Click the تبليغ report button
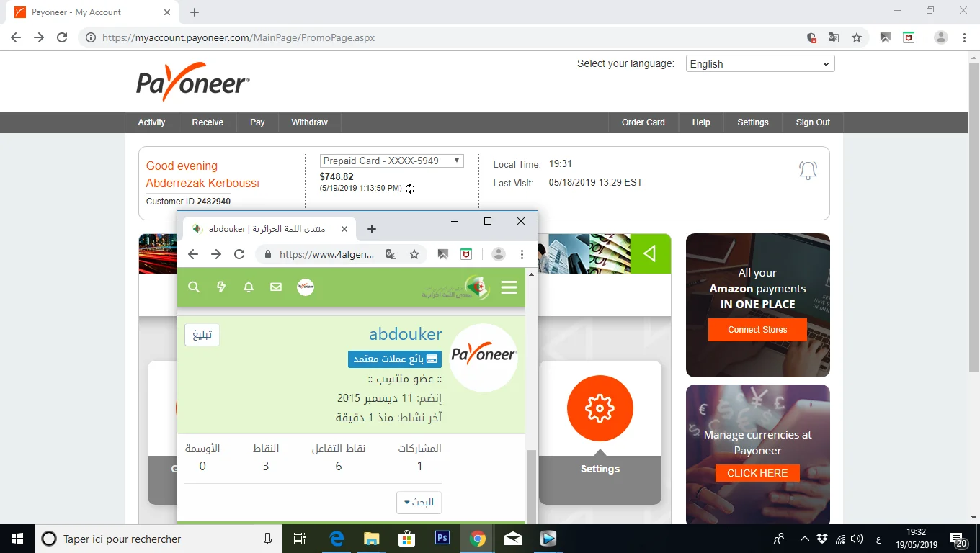 click(x=202, y=335)
